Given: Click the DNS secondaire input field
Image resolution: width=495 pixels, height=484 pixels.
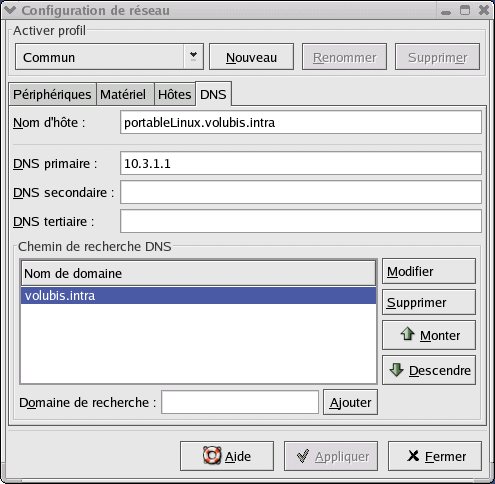Looking at the screenshot, I should coord(301,192).
